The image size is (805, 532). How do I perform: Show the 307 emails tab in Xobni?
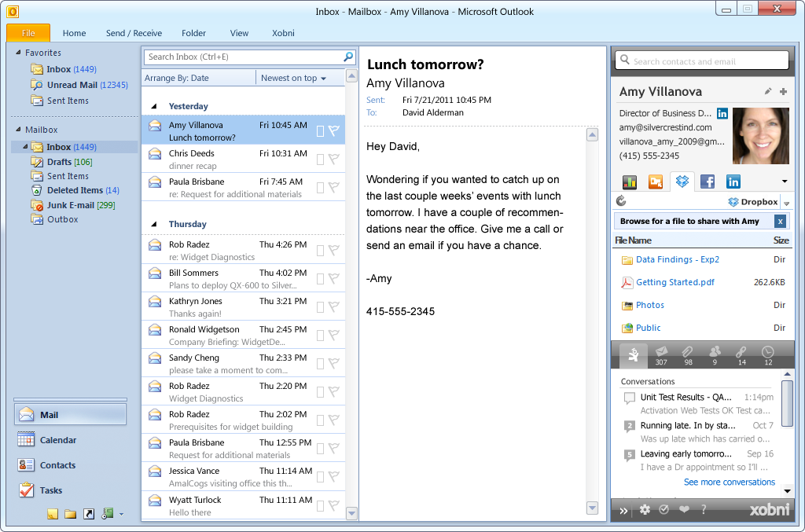661,355
